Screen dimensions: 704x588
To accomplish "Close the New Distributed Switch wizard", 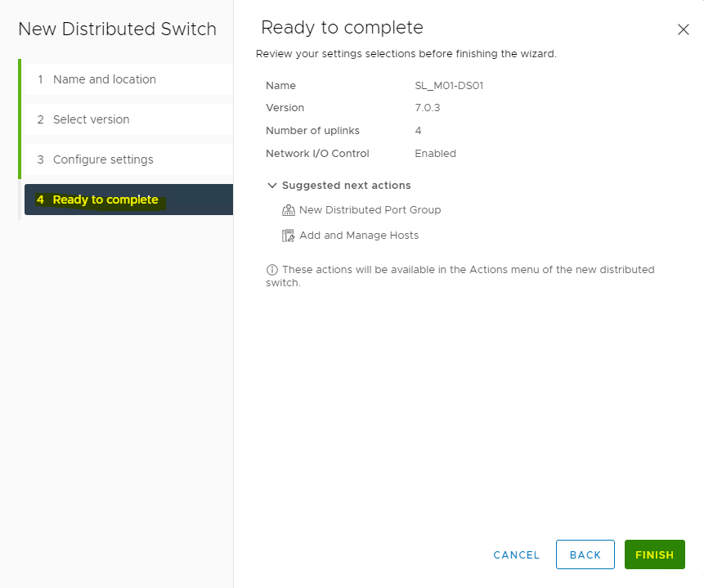I will 684,29.
